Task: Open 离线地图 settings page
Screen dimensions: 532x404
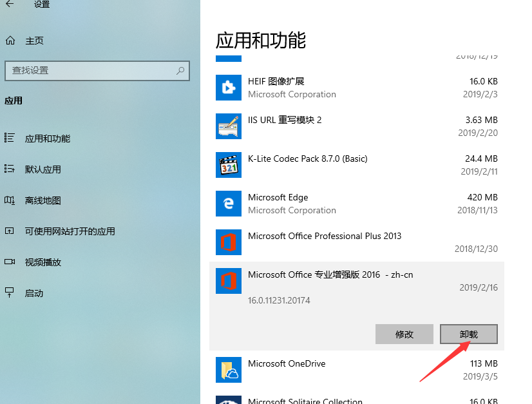Action: click(43, 200)
